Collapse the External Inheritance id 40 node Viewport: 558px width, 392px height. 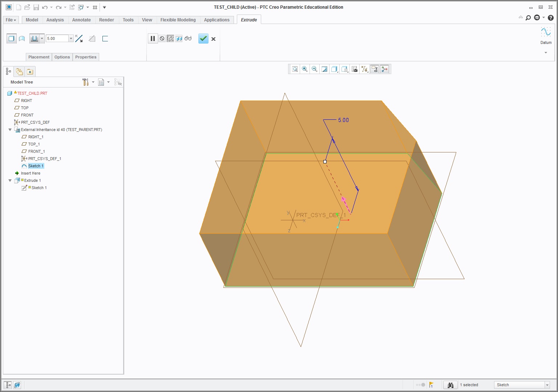(10, 130)
